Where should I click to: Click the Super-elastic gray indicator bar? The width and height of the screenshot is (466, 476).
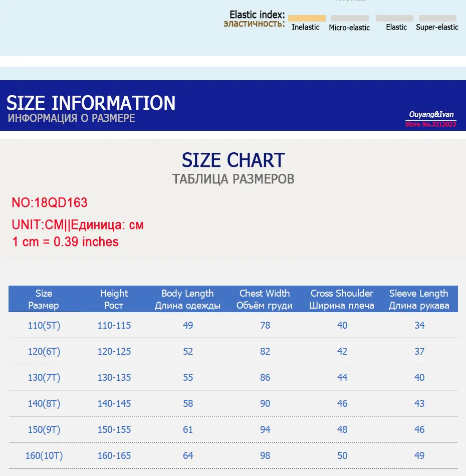(437, 18)
